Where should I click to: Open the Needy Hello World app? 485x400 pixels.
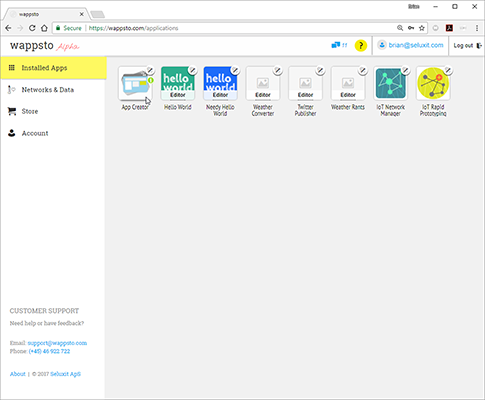pyautogui.click(x=220, y=83)
